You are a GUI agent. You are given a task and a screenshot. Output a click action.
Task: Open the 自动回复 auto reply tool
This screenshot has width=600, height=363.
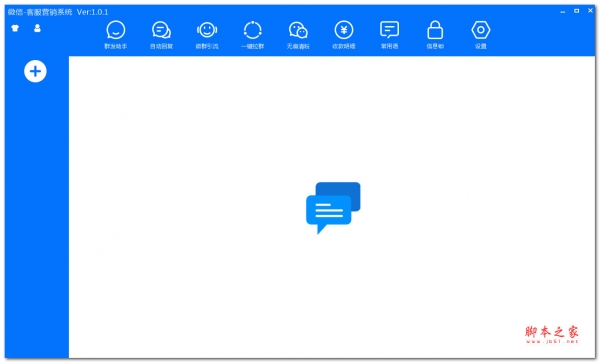(161, 34)
